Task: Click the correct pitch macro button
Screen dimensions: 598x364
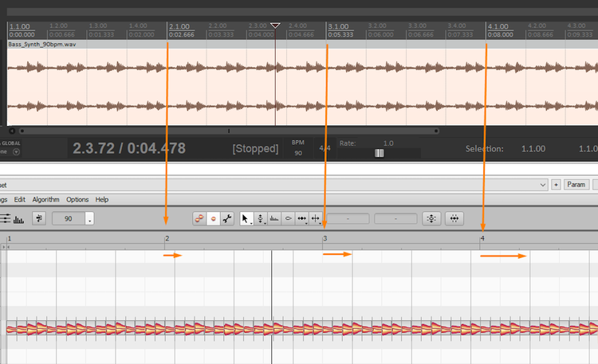Action: click(x=431, y=218)
